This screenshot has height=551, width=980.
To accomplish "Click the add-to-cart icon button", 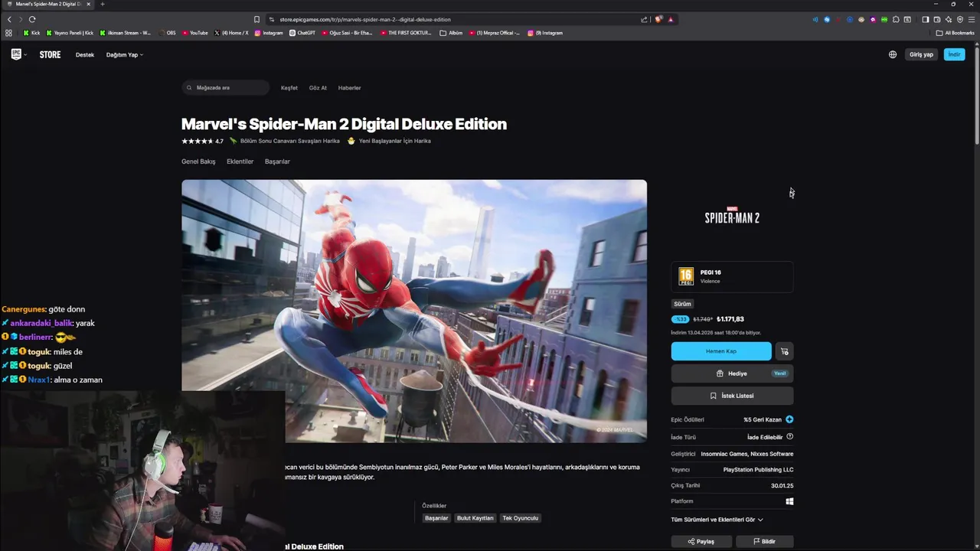I will [x=785, y=351].
